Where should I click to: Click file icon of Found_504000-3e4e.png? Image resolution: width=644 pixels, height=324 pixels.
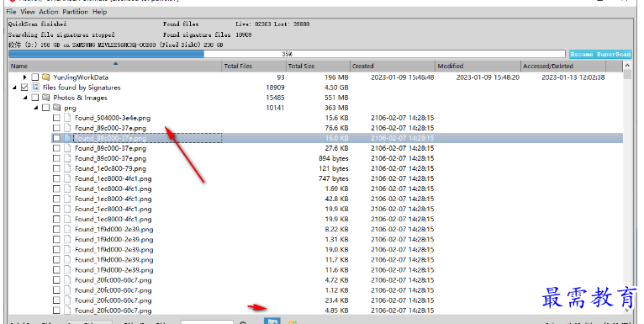point(67,118)
